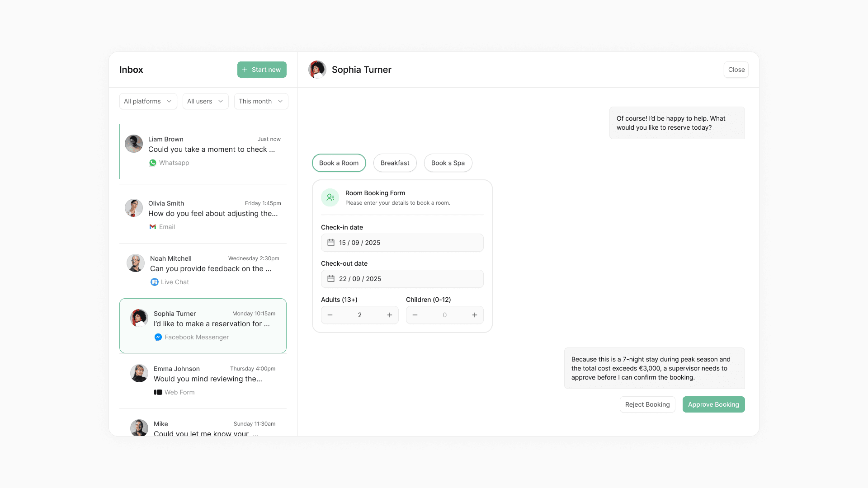Select the Book s Spa chip
Screen dimensions: 868x488
coord(448,163)
